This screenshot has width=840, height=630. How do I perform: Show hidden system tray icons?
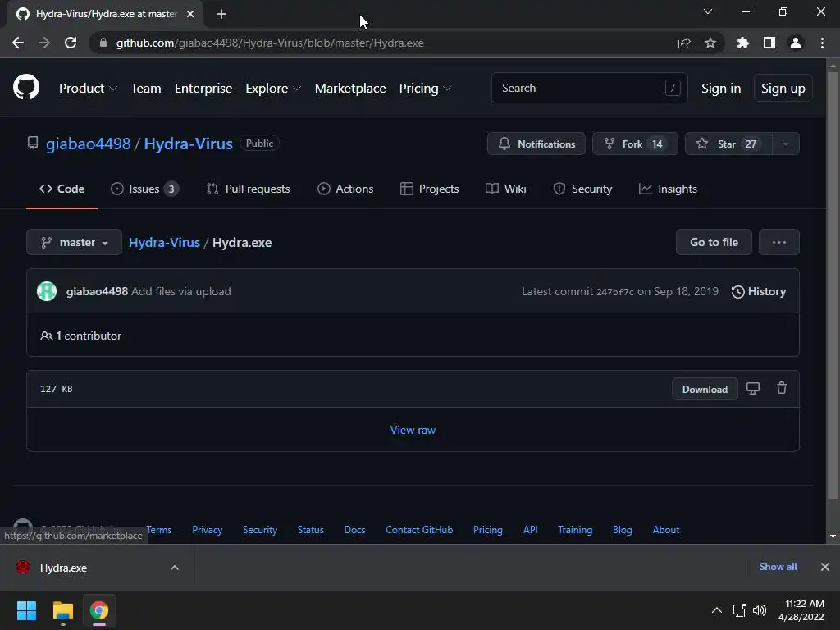tap(716, 610)
